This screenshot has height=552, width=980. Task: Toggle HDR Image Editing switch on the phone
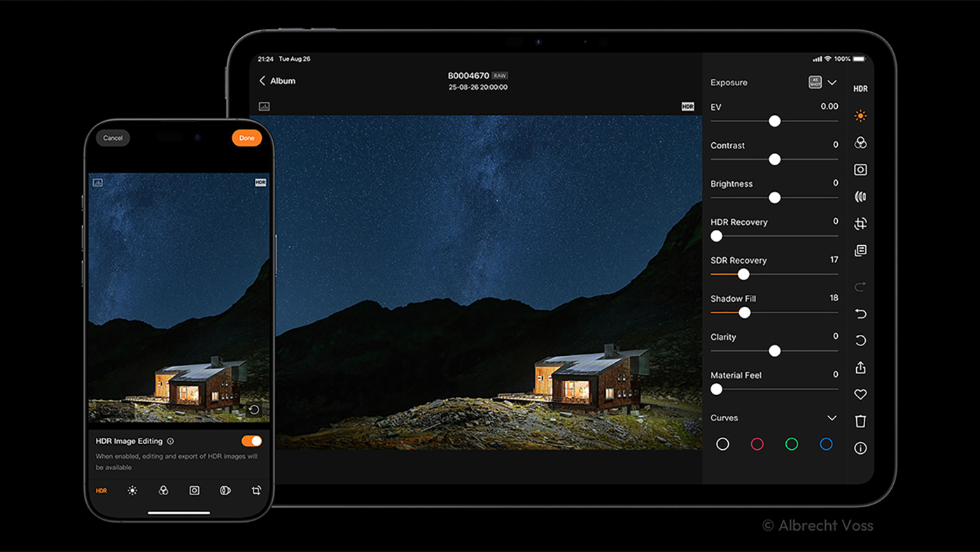(x=251, y=441)
